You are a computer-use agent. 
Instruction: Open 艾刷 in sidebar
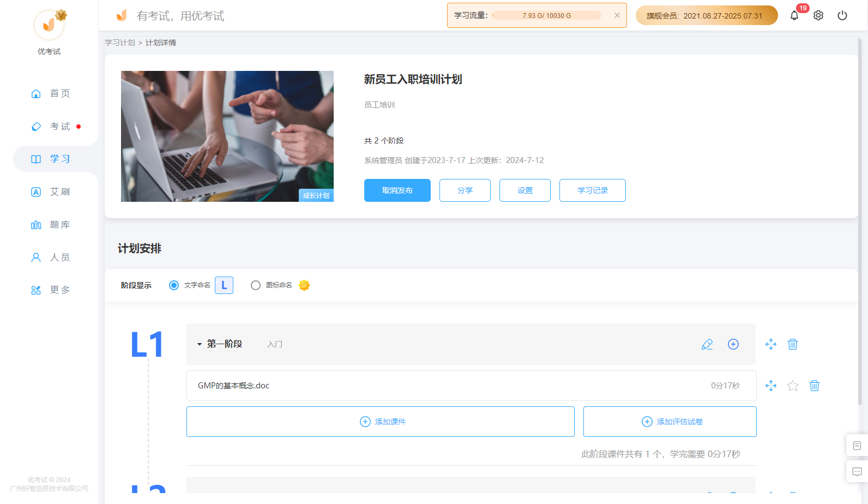point(50,191)
